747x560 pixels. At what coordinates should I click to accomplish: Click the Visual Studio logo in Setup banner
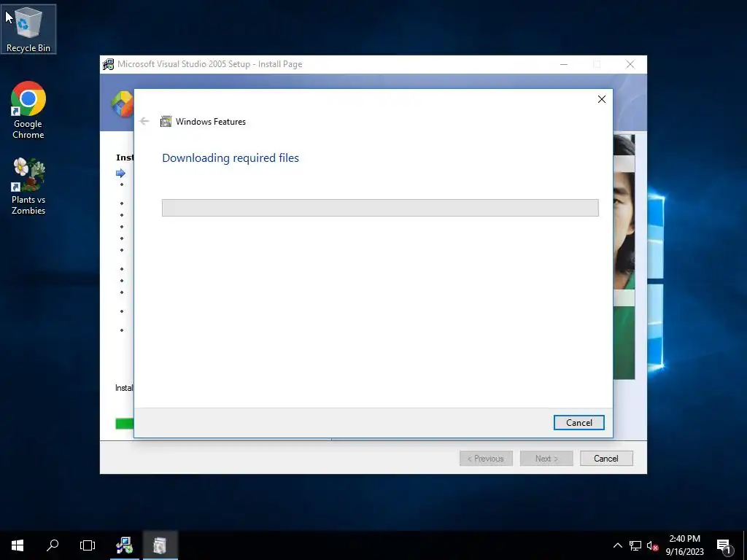123,104
